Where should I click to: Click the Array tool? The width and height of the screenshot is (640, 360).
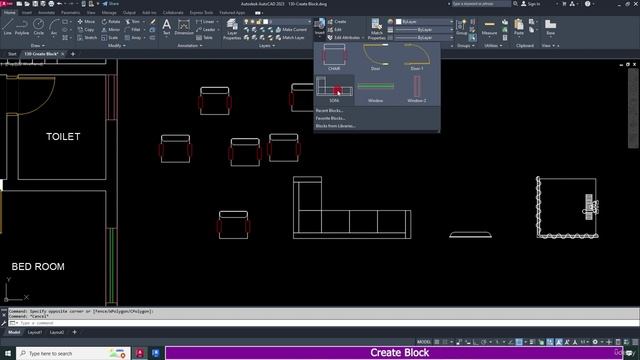coord(133,38)
